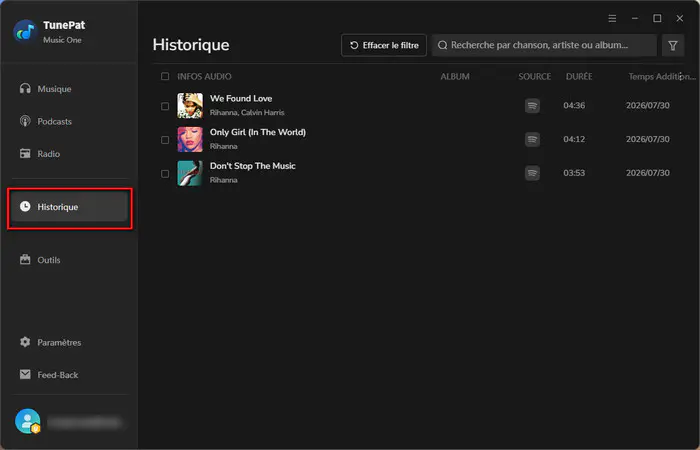Screen dimensions: 700x450
Task: Click the song search field
Action: tap(544, 45)
